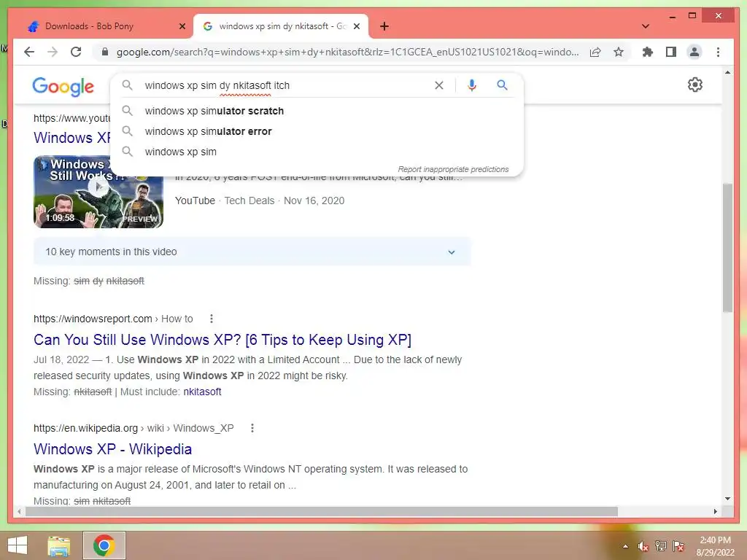Open options for the Wikipedia result

tap(252, 428)
